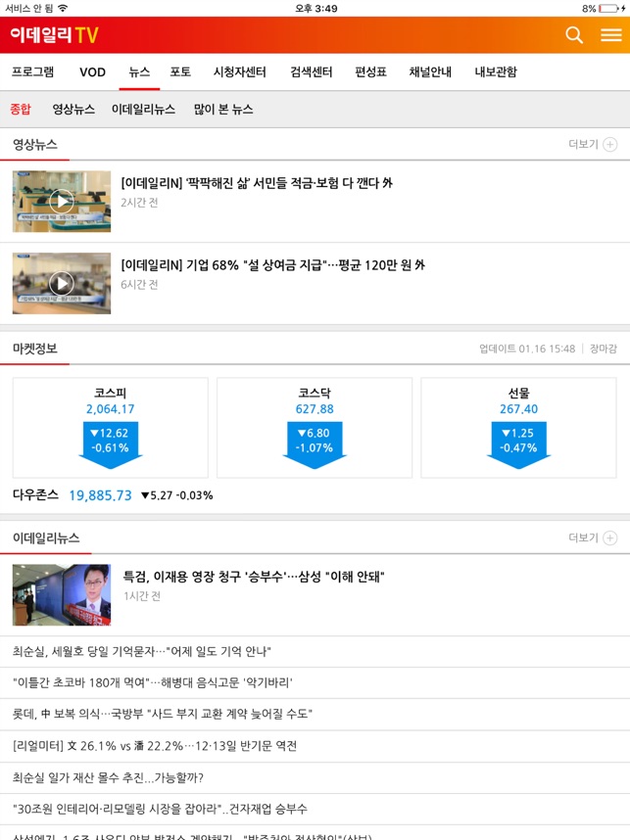Select the 뉴스 tab
Viewport: 630px width, 840px height.
pos(139,71)
